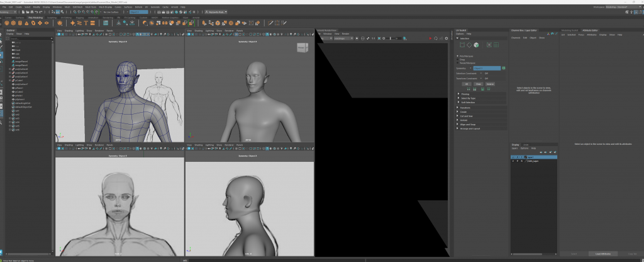This screenshot has width=644, height=262.
Task: Choose the Tweak/Marquee radio option
Action: point(458,64)
